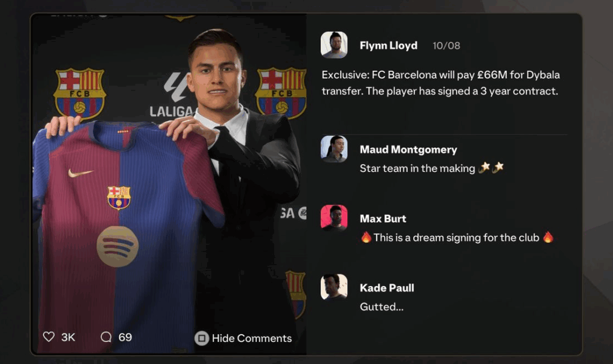Select the 10/08 post date

[446, 45]
